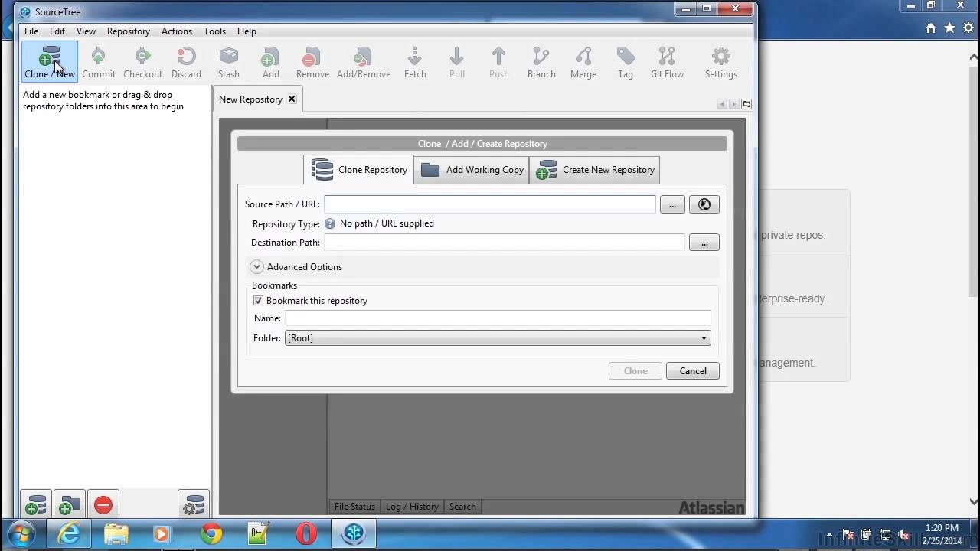Switch to the File Status tab
Image resolution: width=980 pixels, height=551 pixels.
(354, 507)
